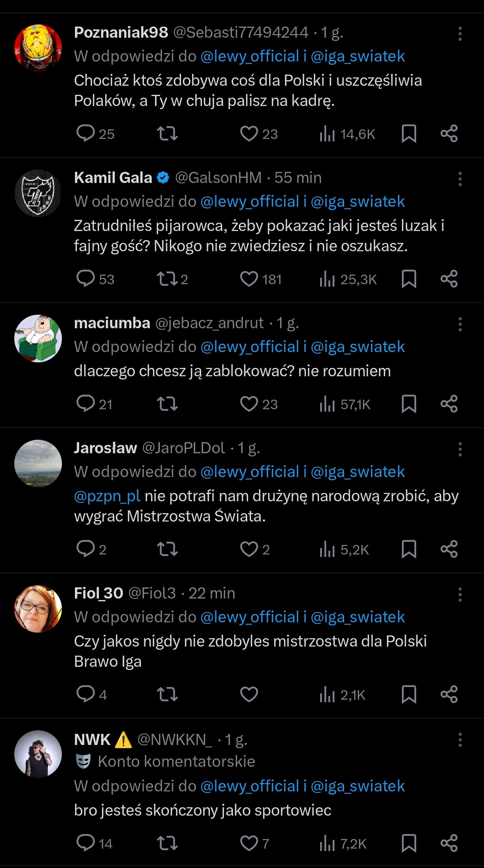Open the @lewy_official link in NWK's reply

click(250, 786)
